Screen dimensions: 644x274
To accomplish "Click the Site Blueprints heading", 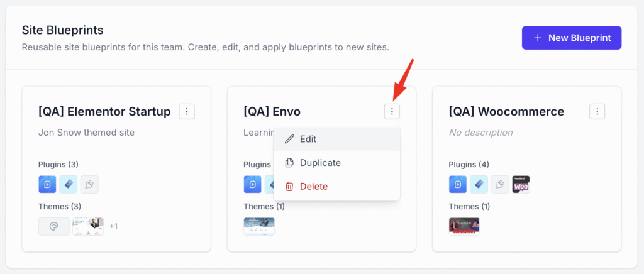I will 62,30.
